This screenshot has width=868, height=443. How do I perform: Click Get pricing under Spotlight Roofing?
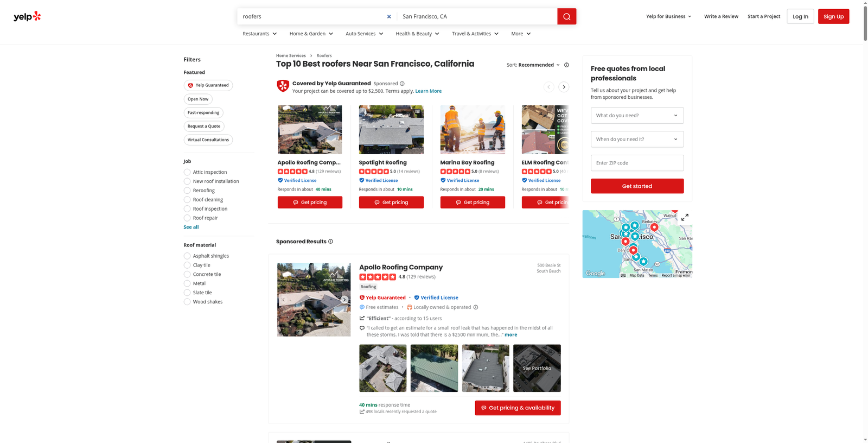(x=391, y=202)
